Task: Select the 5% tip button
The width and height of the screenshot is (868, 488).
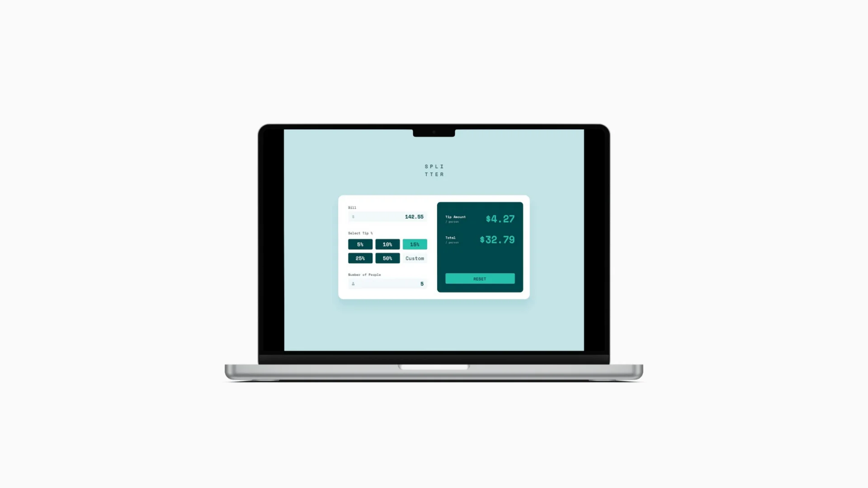Action: point(359,244)
